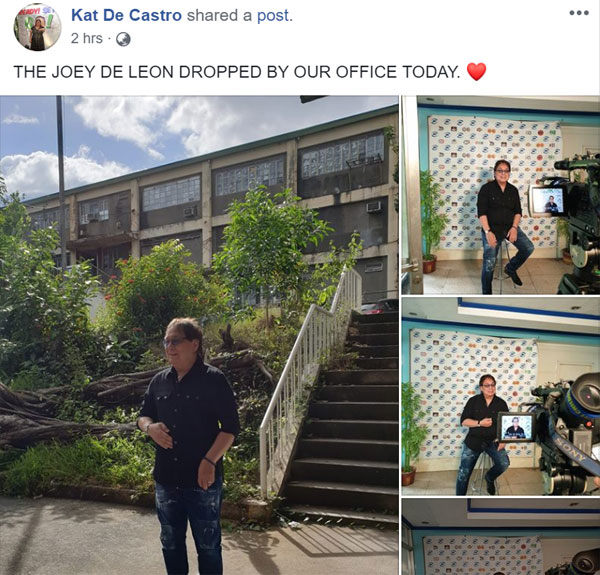Click the small monitor in top-right photo

(x=548, y=200)
